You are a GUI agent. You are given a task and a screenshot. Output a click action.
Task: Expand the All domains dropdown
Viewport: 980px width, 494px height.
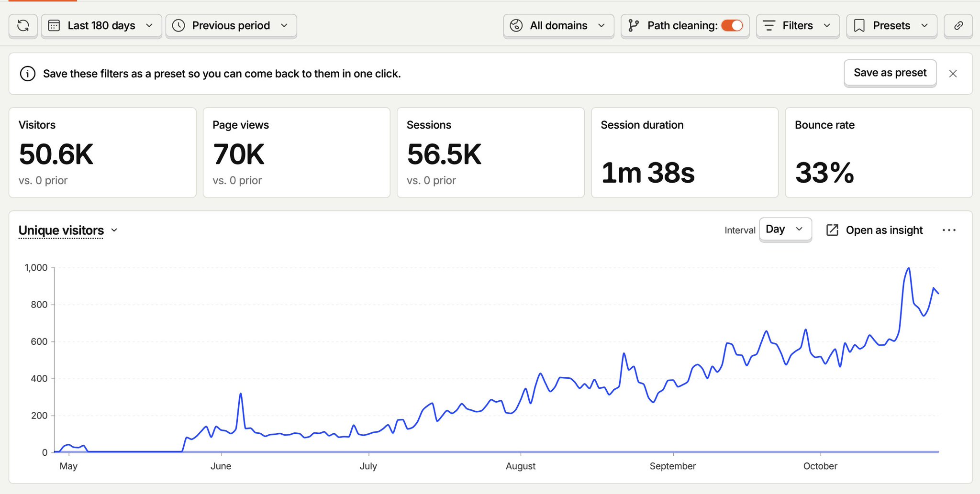coord(558,26)
